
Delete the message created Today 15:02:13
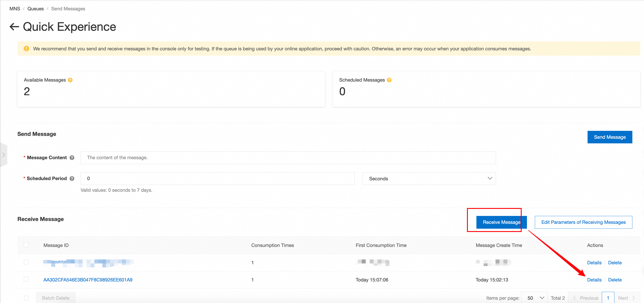(615, 280)
